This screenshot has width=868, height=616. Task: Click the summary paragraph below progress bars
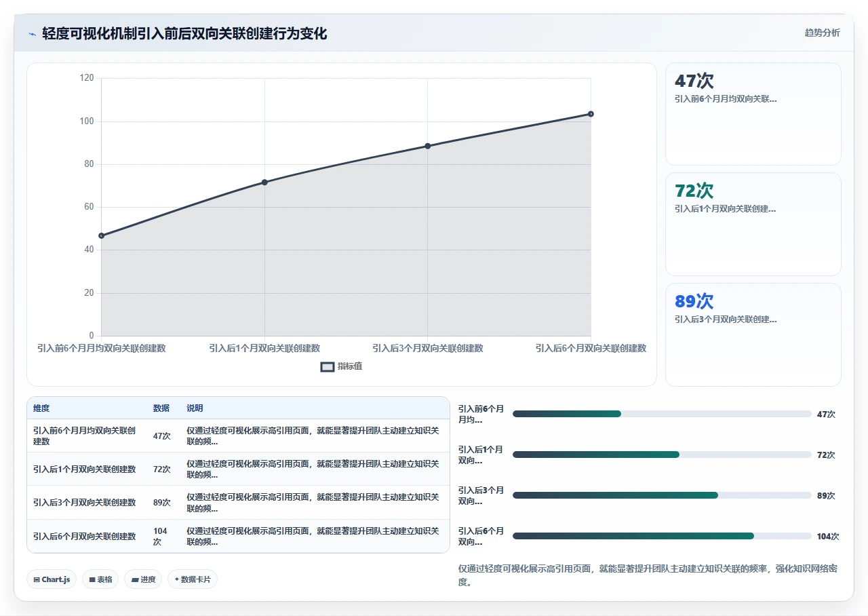[x=648, y=575]
